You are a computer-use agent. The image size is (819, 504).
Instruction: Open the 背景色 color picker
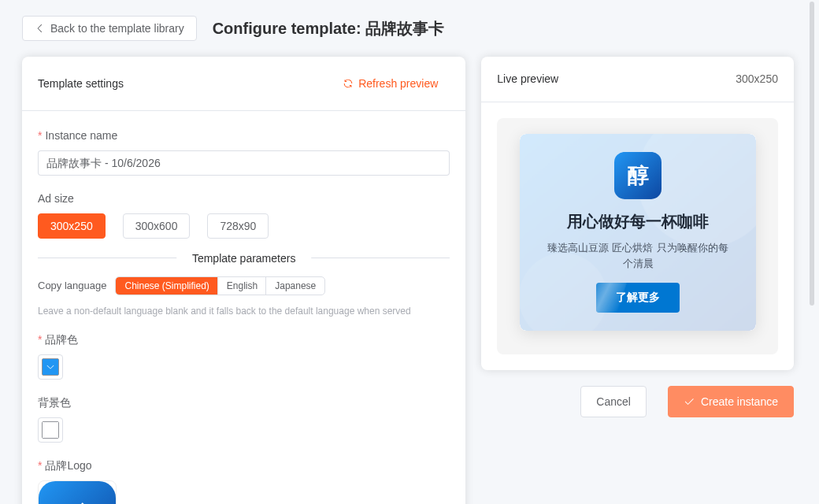[50, 430]
